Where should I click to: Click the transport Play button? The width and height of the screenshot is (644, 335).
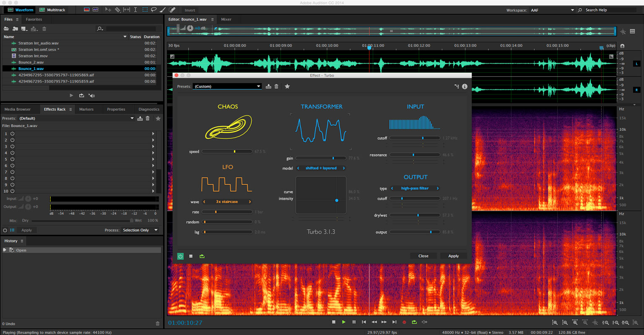click(344, 322)
